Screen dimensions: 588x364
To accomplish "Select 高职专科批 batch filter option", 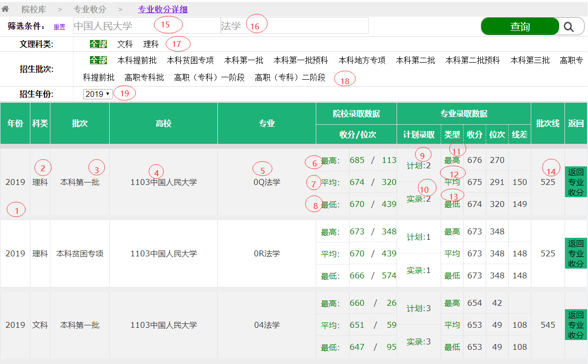I will [x=144, y=77].
